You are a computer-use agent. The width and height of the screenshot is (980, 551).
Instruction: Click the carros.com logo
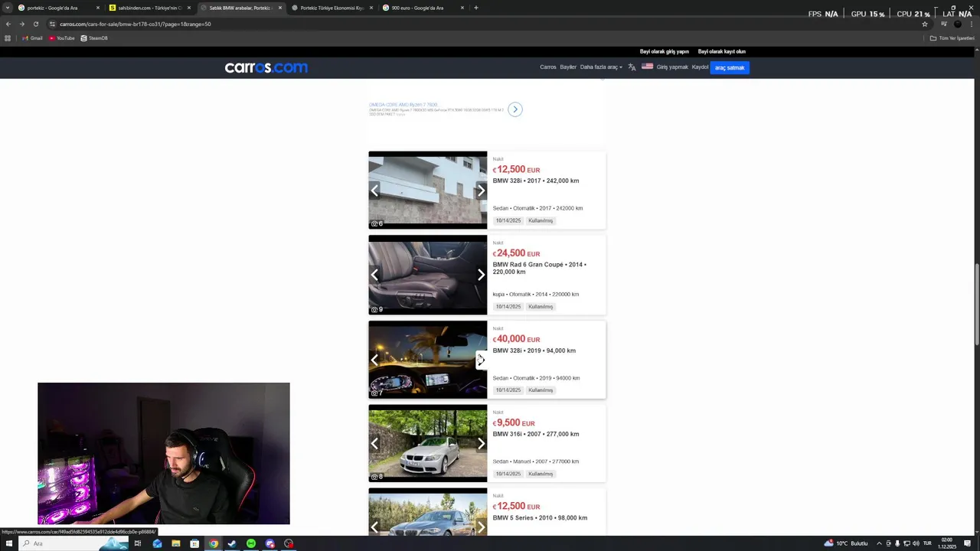266,67
